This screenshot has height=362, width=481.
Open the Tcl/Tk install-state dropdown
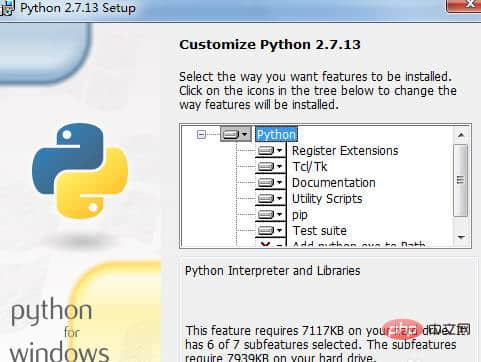[270, 166]
